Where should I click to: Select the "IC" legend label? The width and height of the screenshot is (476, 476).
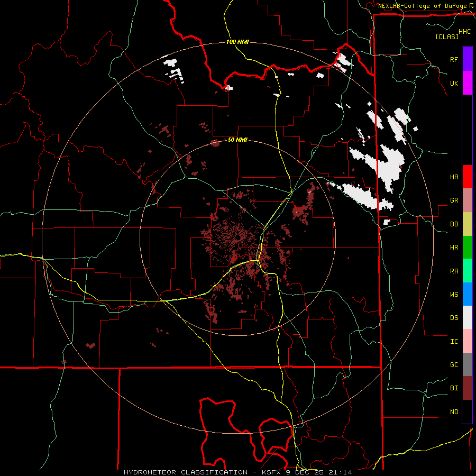[x=454, y=342]
